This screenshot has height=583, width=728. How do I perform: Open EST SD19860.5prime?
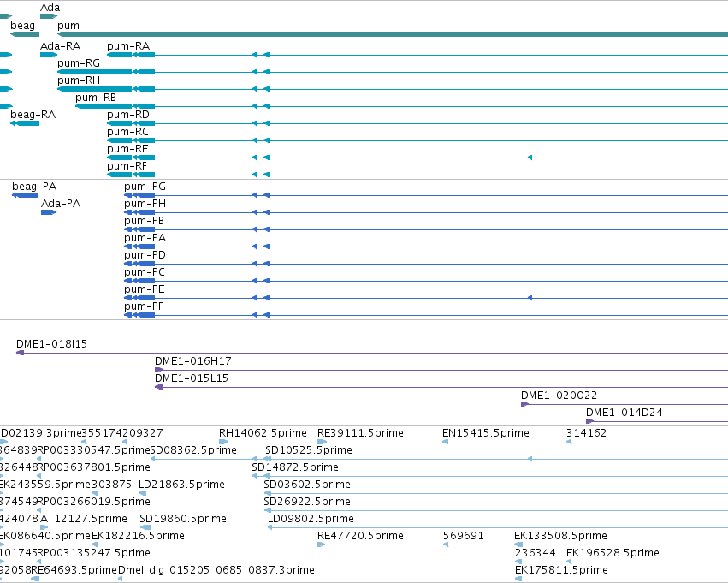click(x=183, y=519)
